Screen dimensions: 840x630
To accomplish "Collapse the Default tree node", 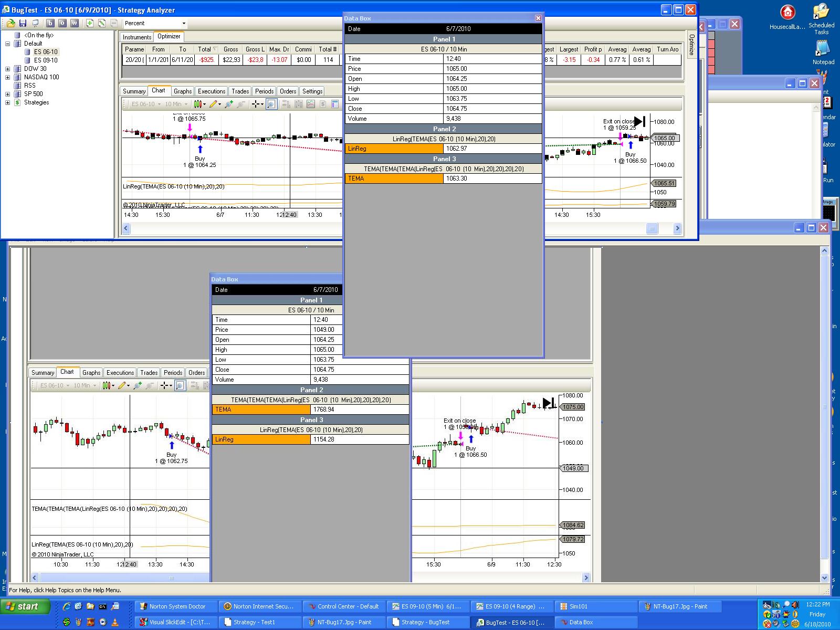I will [8, 44].
